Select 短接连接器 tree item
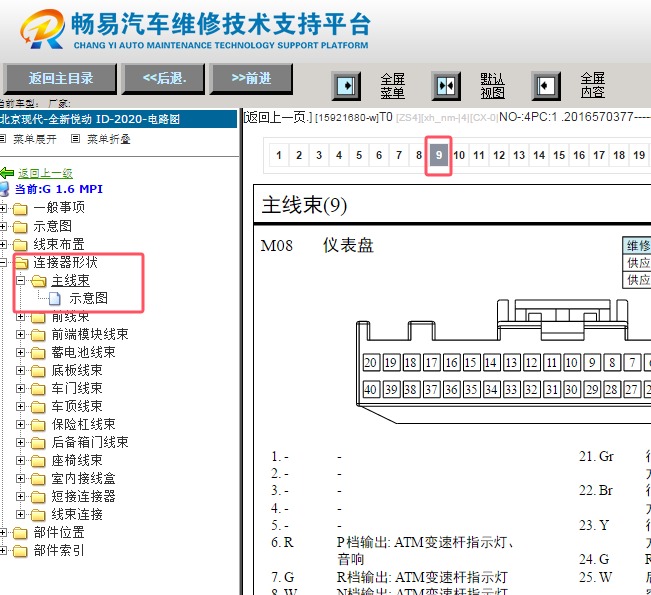 pos(83,497)
